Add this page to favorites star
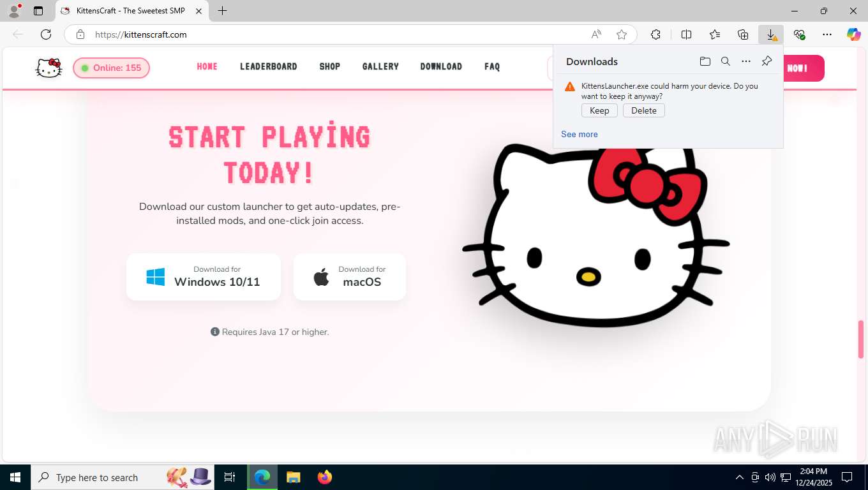This screenshot has height=490, width=868. coord(622,34)
